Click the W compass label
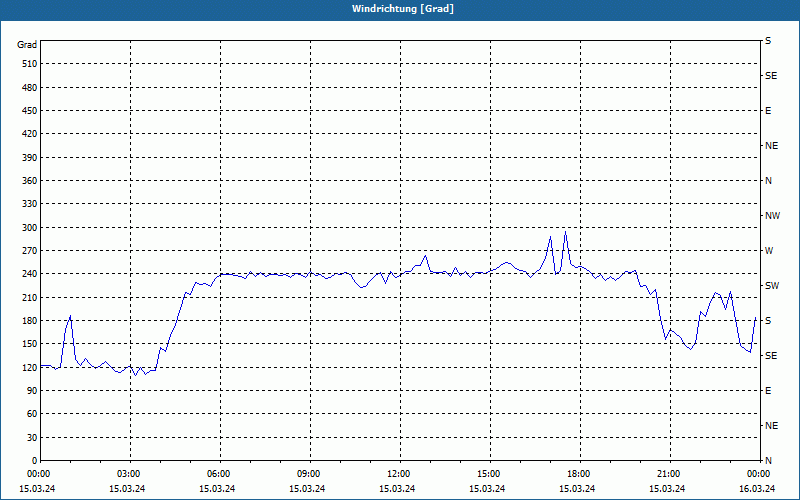The image size is (800, 500). pos(769,251)
